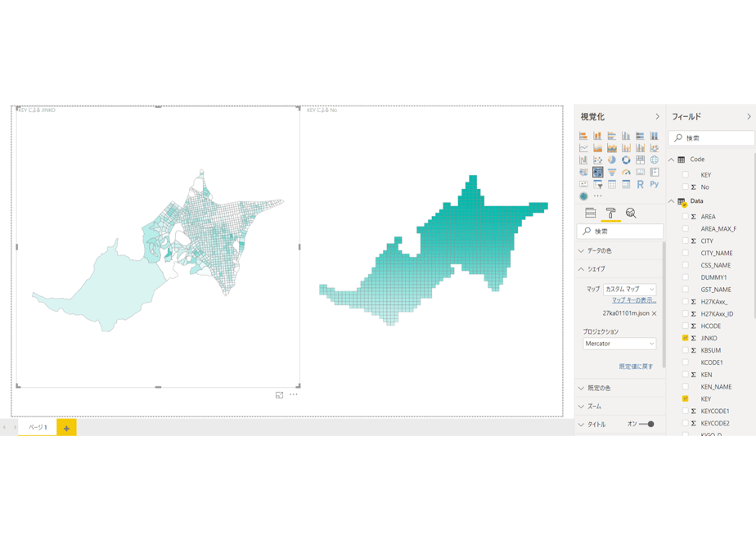Open the Mercator projection dropdown
The width and height of the screenshot is (756, 540).
click(x=619, y=344)
